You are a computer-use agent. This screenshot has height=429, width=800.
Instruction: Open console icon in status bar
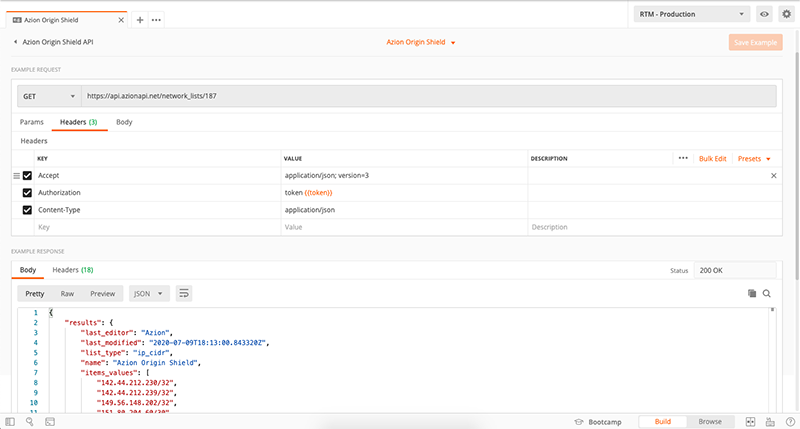49,422
